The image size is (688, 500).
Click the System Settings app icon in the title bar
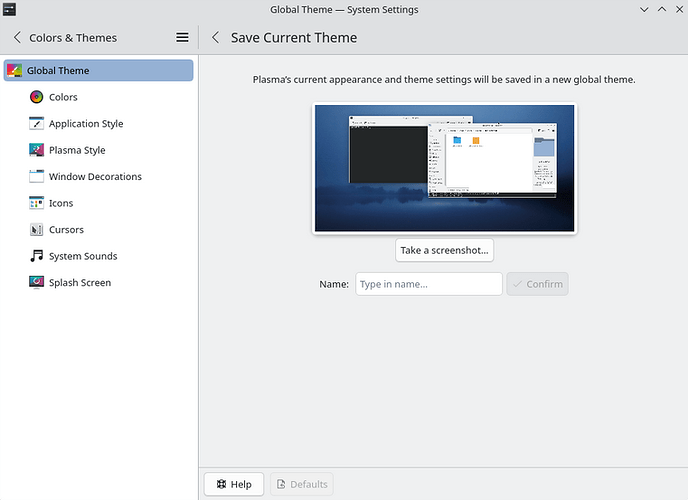9,9
